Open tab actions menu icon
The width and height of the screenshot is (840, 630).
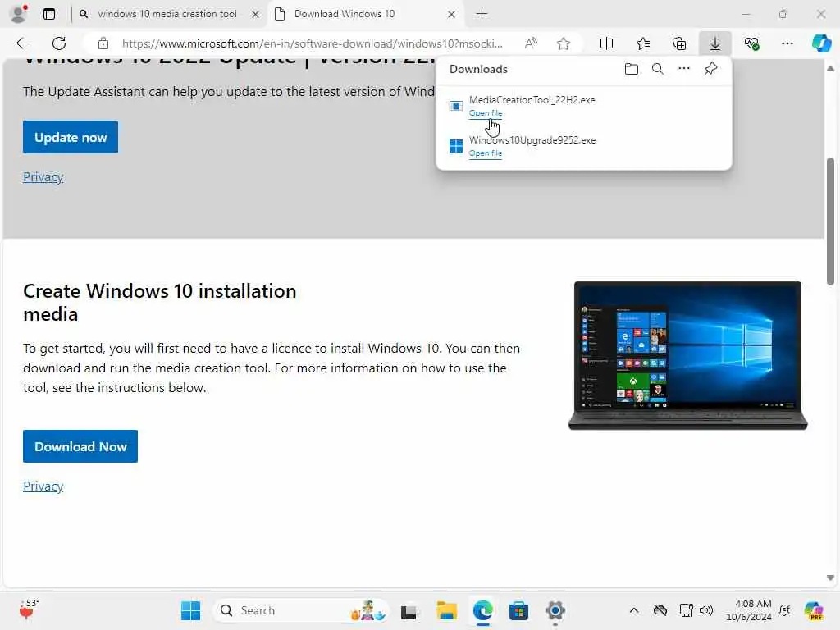coord(49,14)
